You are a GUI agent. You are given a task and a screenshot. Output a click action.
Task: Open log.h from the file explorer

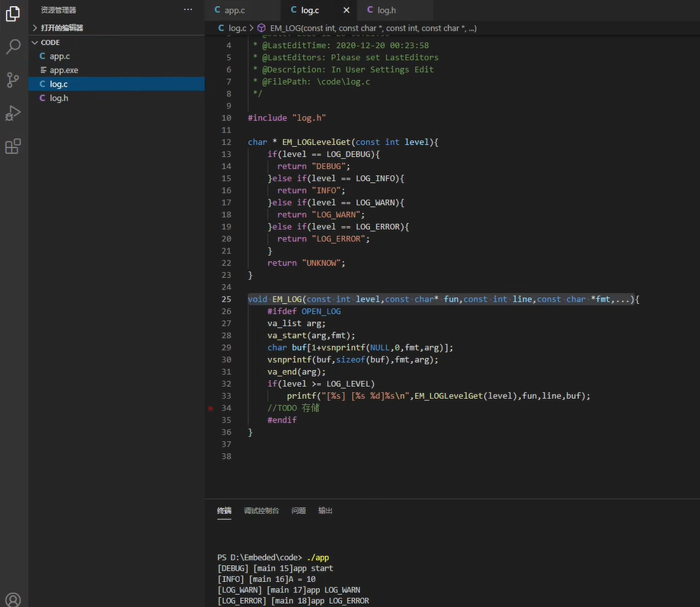point(59,98)
